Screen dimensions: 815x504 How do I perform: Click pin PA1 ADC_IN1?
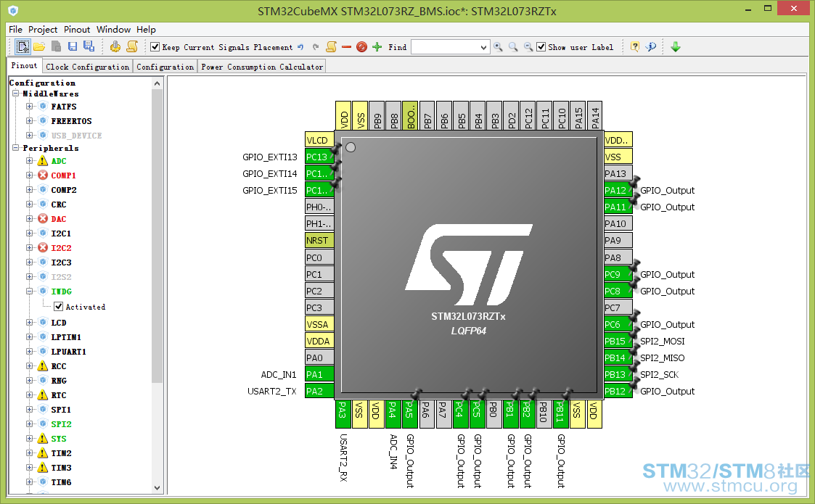coord(319,374)
